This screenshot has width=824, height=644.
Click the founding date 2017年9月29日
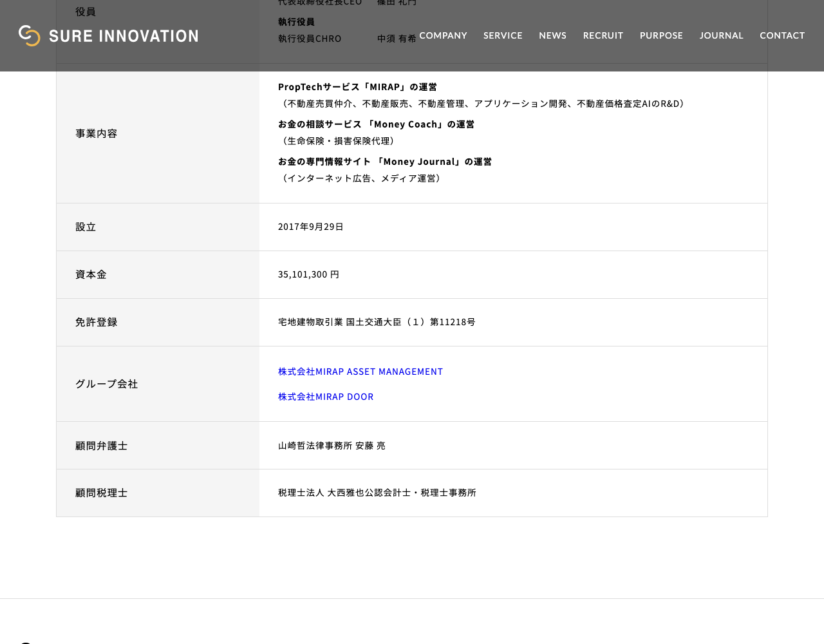311,227
